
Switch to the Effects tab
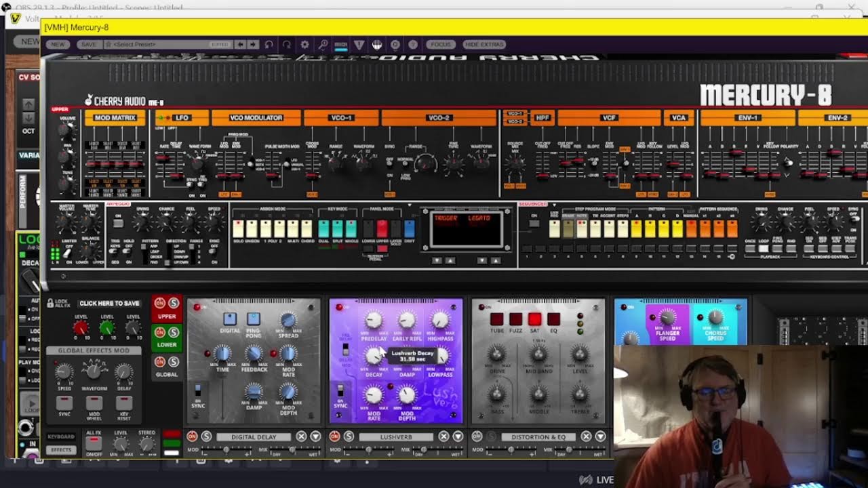coord(61,449)
